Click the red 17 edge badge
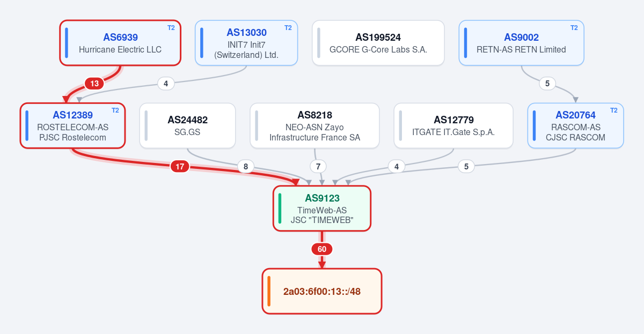Image resolution: width=644 pixels, height=334 pixels. pyautogui.click(x=180, y=167)
